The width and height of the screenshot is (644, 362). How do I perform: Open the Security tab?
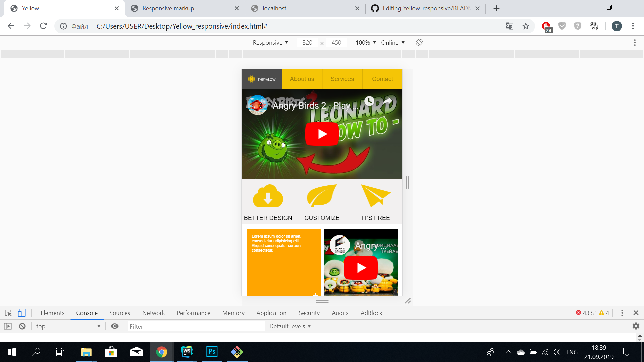pos(309,313)
